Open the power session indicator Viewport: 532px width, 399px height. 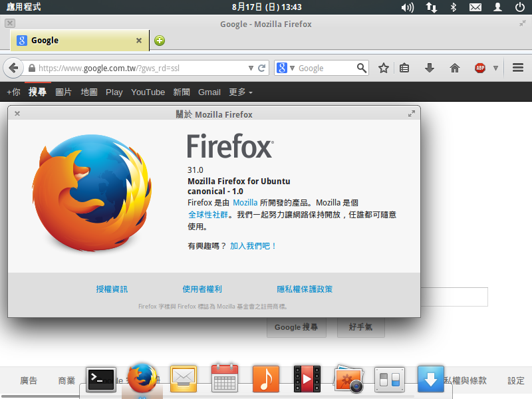[x=520, y=7]
